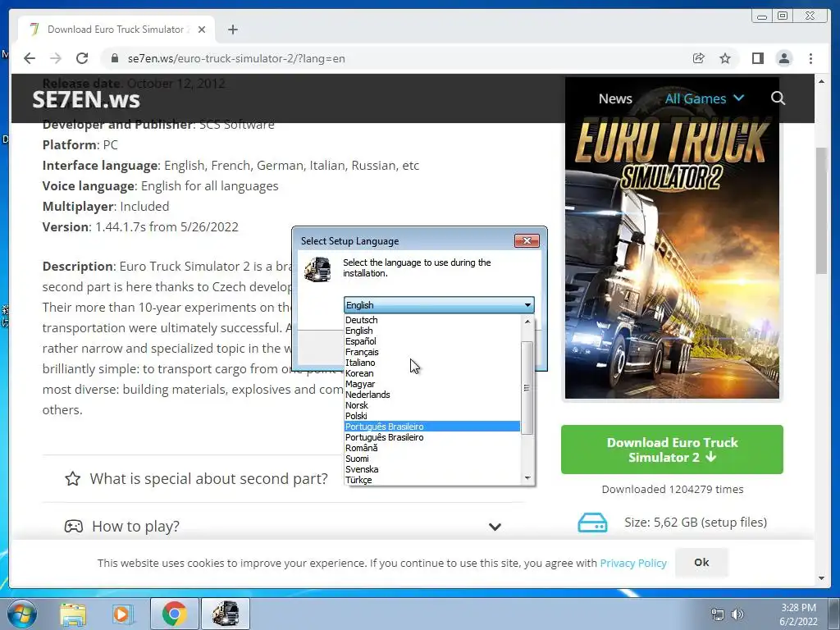
Task: Click the hard drive size icon
Action: [592, 523]
